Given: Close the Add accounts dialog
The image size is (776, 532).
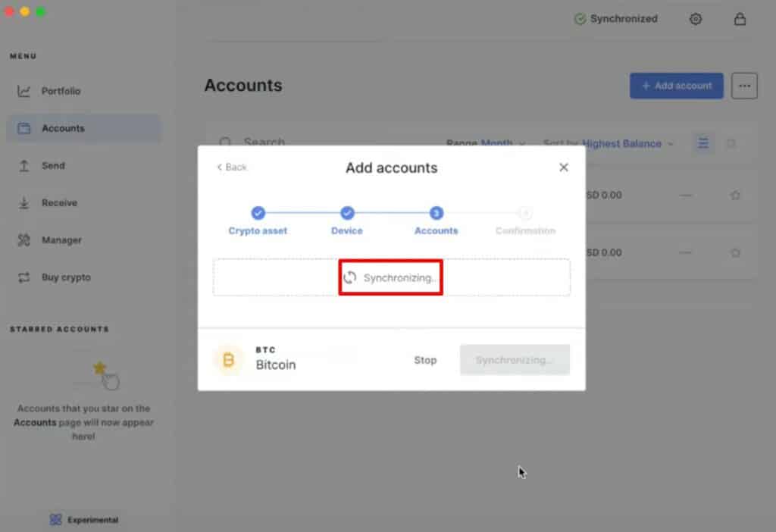Looking at the screenshot, I should pos(563,167).
